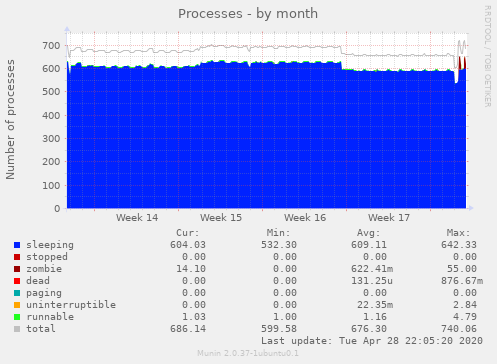Click the blue sleeping legend swatch
Screen dimensions: 497x364
pyautogui.click(x=17, y=245)
